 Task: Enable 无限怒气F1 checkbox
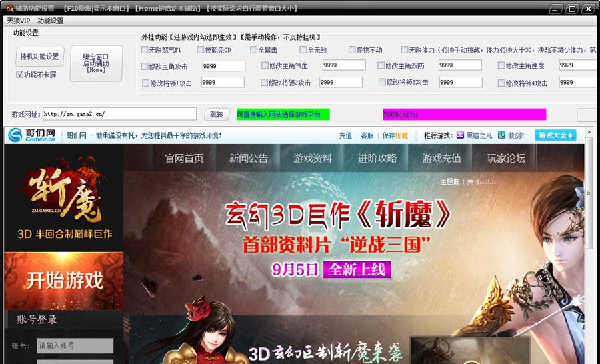tap(145, 49)
